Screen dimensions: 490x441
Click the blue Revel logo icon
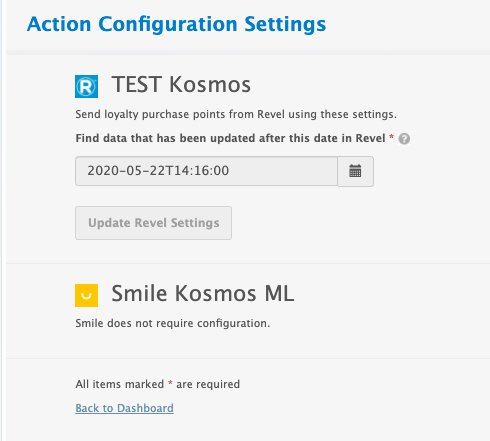(x=86, y=86)
